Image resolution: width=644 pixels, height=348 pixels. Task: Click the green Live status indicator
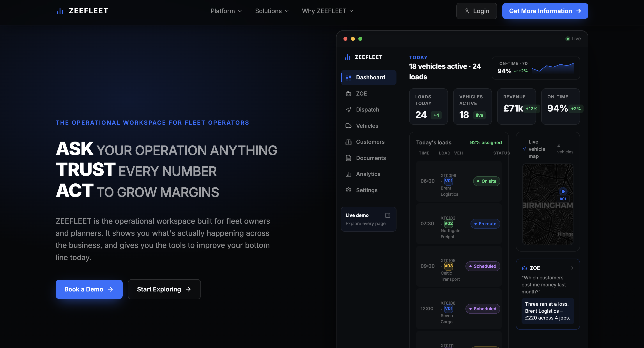(573, 39)
